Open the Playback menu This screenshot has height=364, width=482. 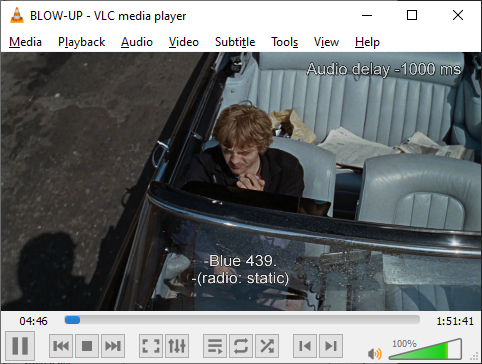pos(81,42)
